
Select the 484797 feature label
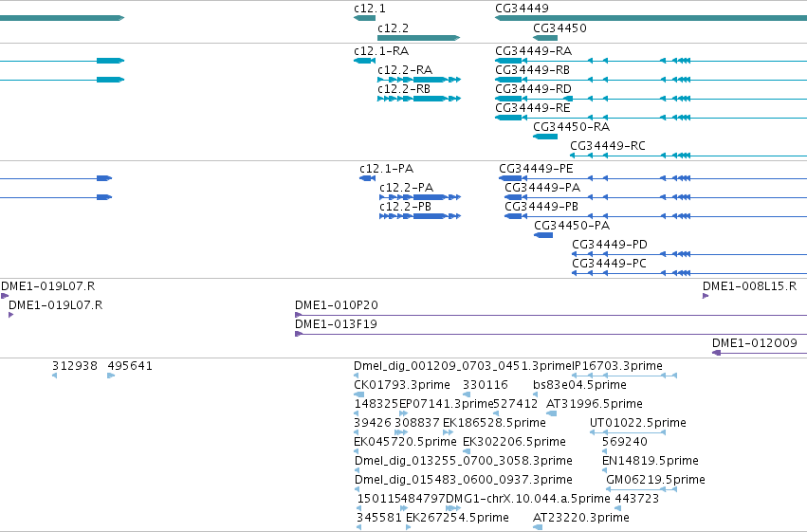click(423, 500)
